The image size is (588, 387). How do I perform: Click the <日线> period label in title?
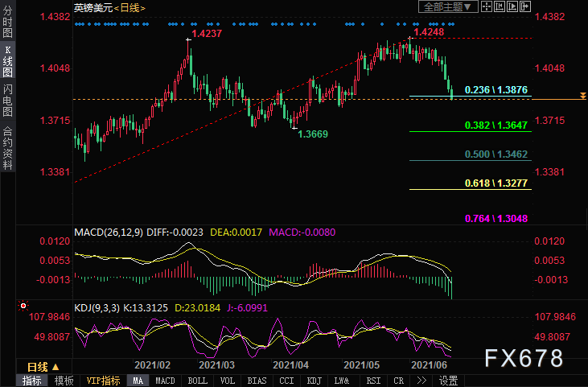click(130, 7)
